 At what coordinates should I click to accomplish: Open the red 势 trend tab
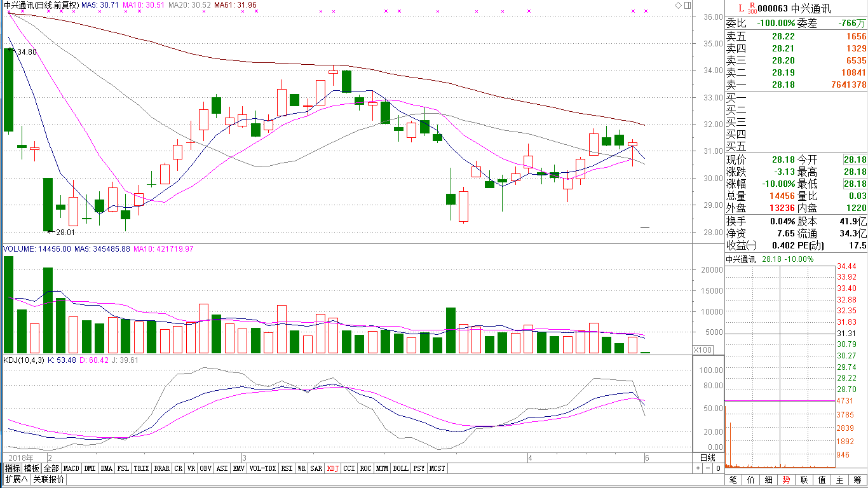click(x=787, y=480)
